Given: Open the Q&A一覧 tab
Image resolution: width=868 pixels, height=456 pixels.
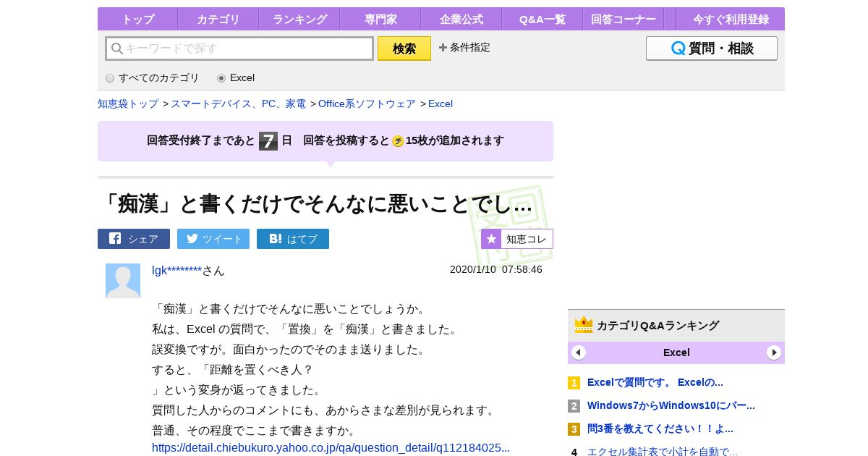Looking at the screenshot, I should pos(542,19).
